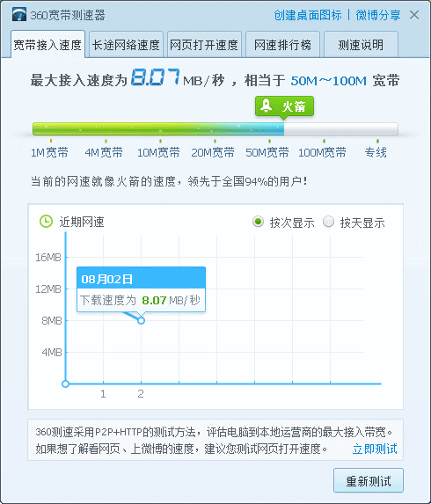
Task: Click the 50M~100M bandwidth text
Action: tap(328, 81)
